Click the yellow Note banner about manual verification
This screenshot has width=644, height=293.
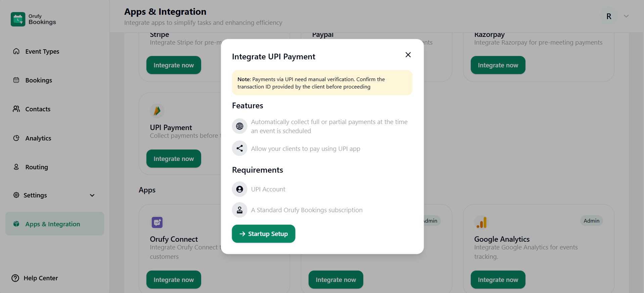322,83
